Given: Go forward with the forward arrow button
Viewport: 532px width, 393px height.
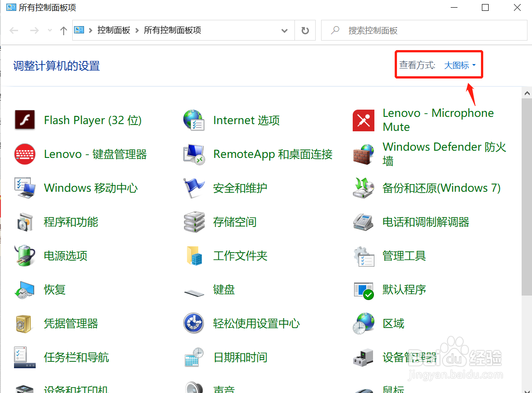Looking at the screenshot, I should coord(34,31).
